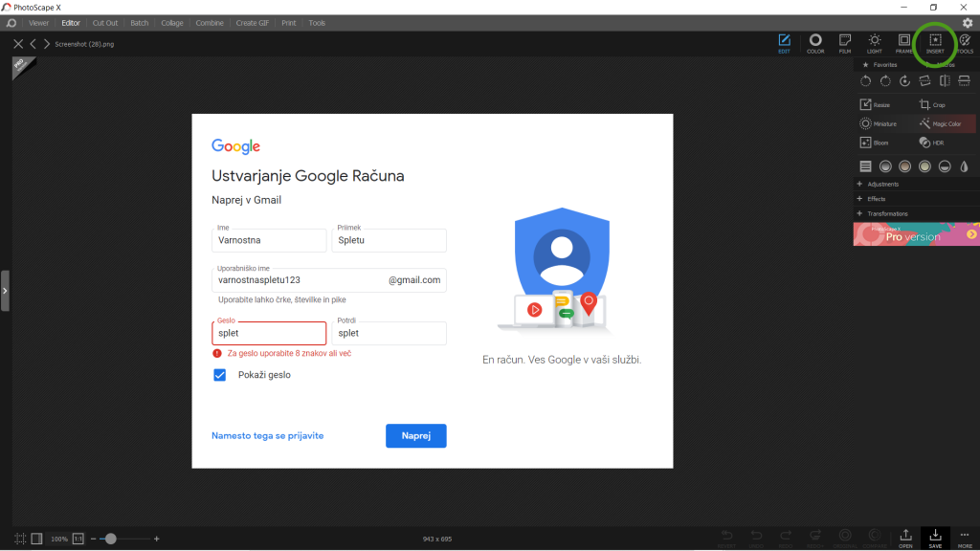Toggle the Pokaži geslo checkbox

coord(219,375)
